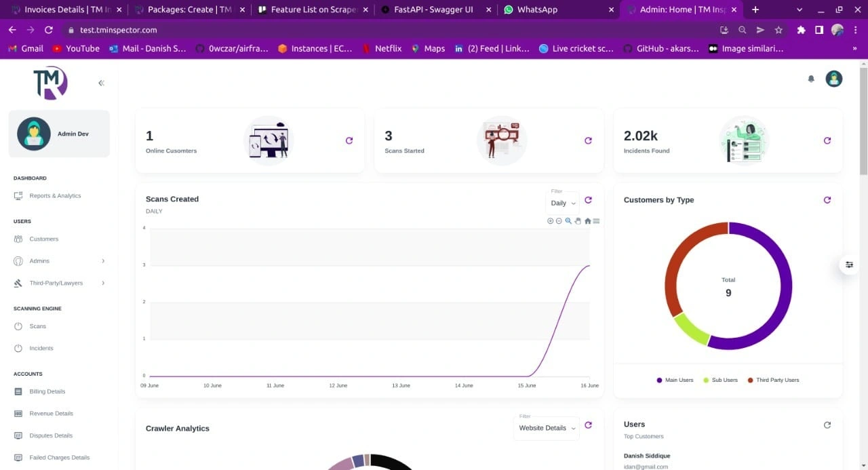Collapse the sidebar with double-chevron icon
The image size is (868, 470).
pyautogui.click(x=101, y=83)
